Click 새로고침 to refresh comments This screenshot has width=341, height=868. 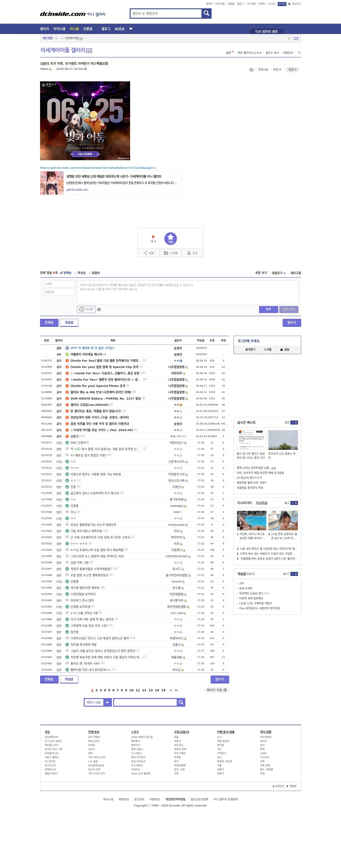[x=296, y=273]
